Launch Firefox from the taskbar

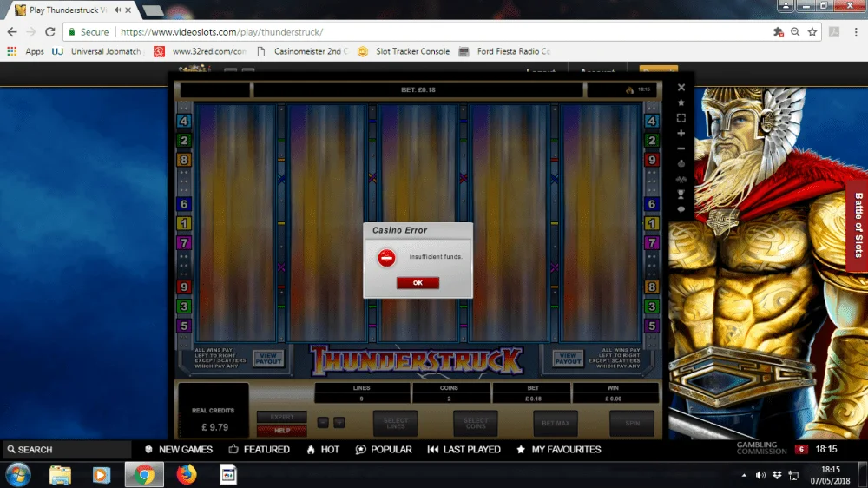tap(187, 475)
